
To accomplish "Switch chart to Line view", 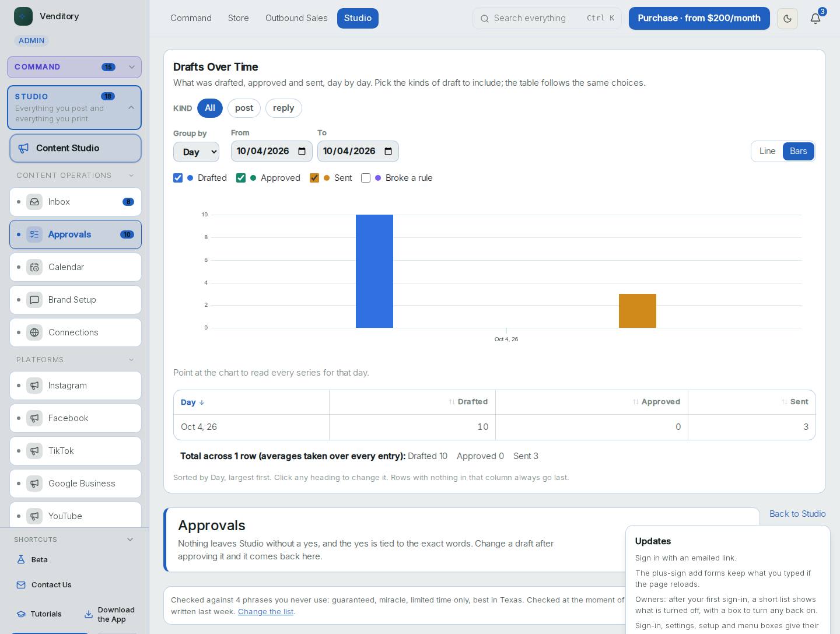I will pyautogui.click(x=767, y=151).
